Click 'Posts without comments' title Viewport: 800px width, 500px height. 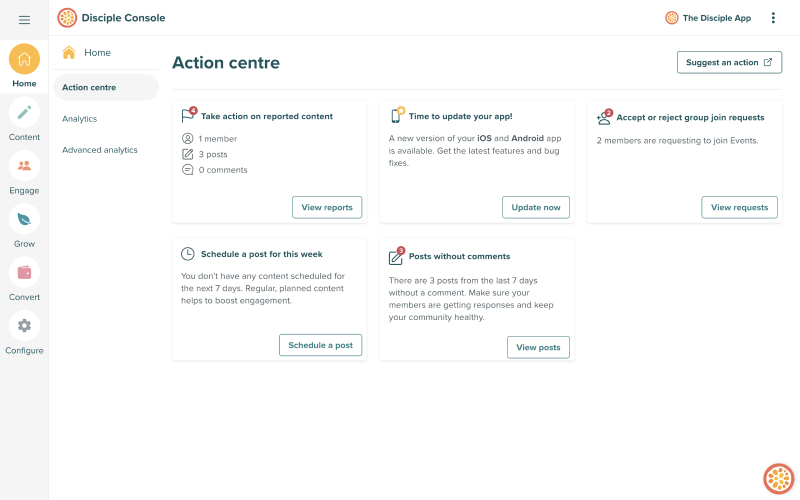tap(459, 256)
